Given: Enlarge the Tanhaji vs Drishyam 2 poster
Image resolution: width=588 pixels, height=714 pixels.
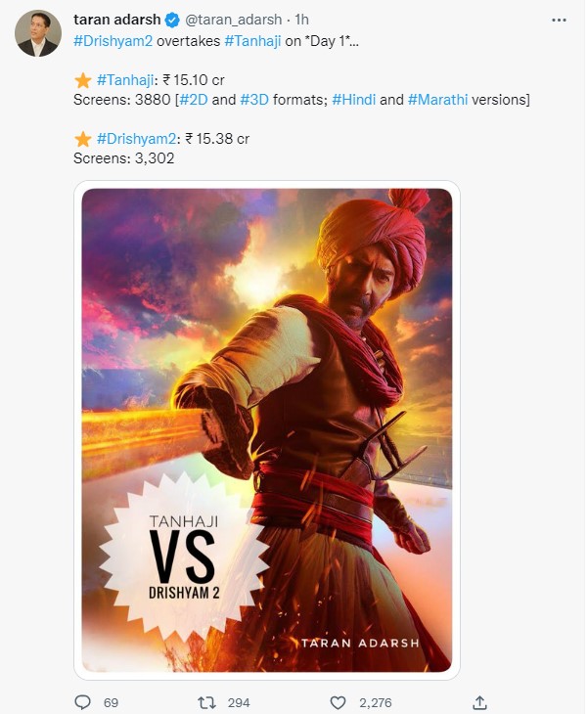Looking at the screenshot, I should (x=267, y=429).
